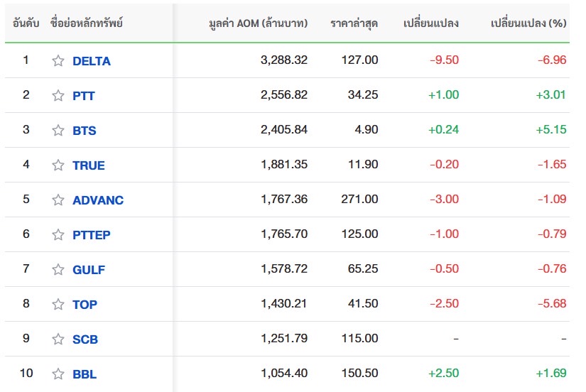Click the เปลี่ยนแปลง (%) column header
Screen dimensions: 586x392
tap(528, 23)
